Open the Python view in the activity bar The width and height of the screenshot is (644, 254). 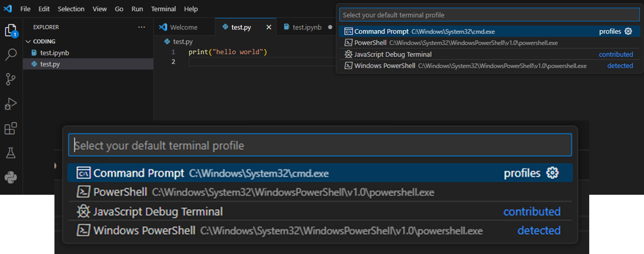tap(11, 177)
